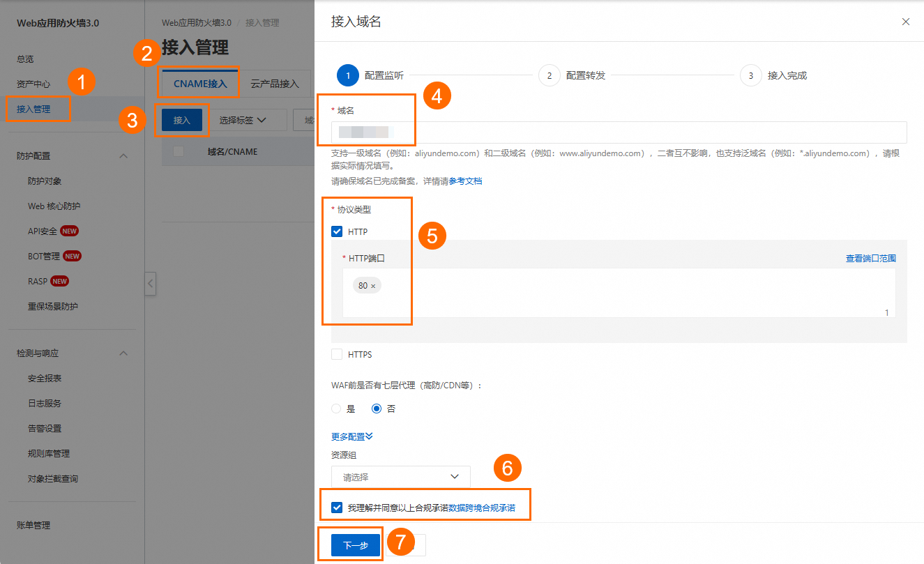Expand the 更多配置 options
This screenshot has height=564, width=924.
[350, 436]
